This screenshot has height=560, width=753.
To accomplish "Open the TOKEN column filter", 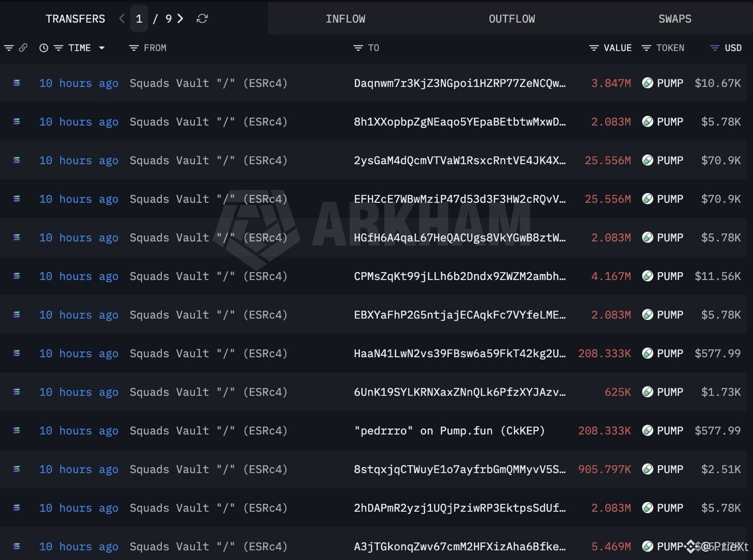I will pos(646,48).
